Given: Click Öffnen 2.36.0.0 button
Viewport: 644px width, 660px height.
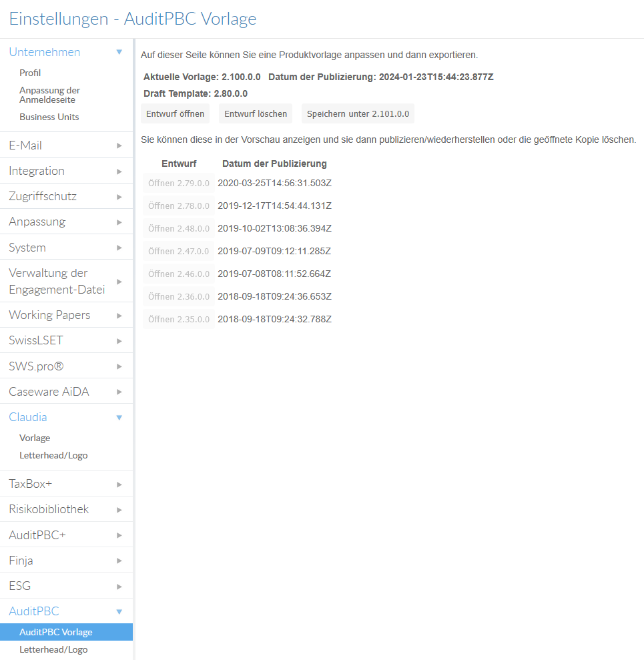Looking at the screenshot, I should (178, 297).
